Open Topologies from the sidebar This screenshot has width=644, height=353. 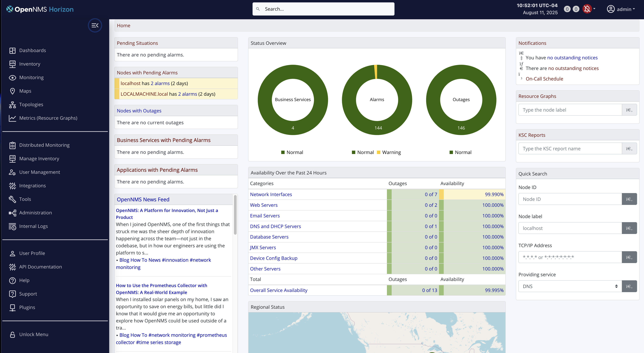(31, 104)
